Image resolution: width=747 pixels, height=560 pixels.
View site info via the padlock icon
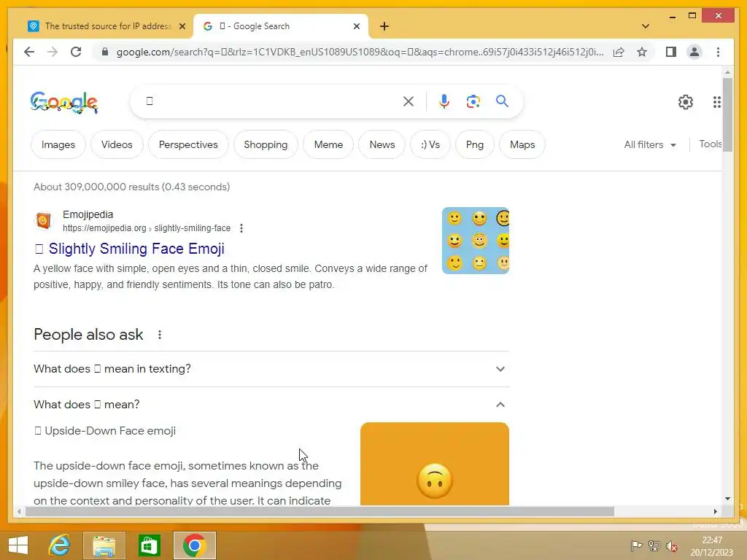105,52
